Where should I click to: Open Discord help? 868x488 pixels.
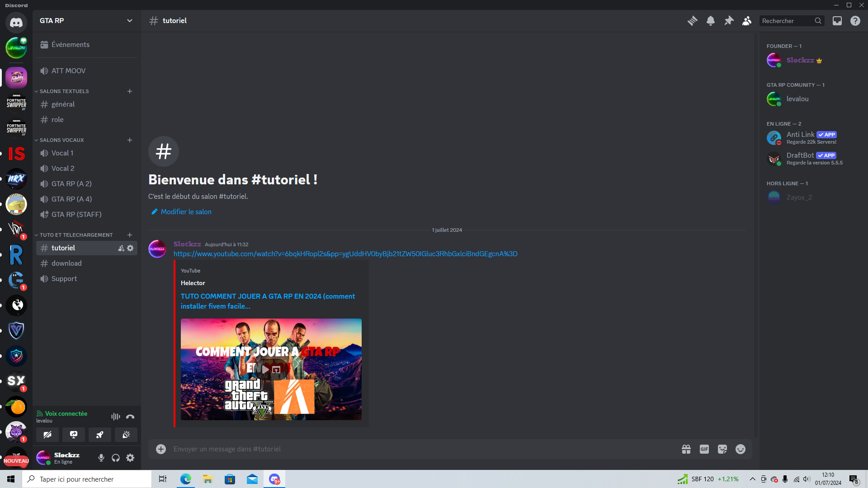coord(855,21)
